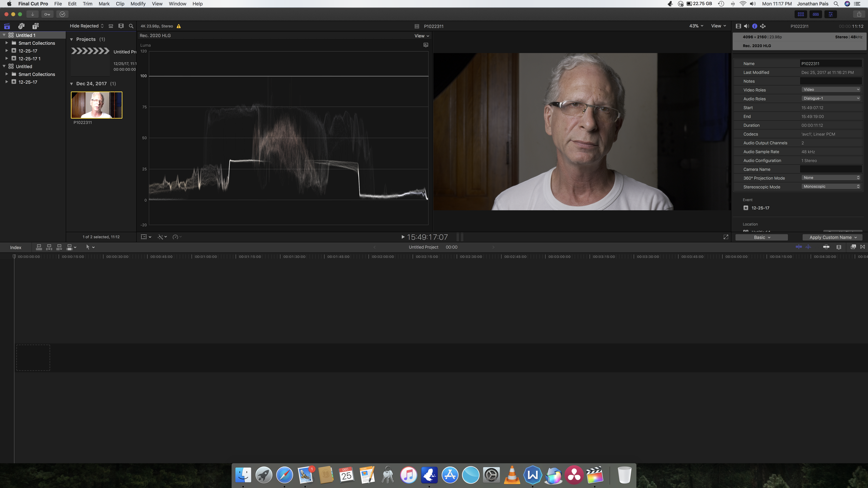Image resolution: width=868 pixels, height=488 pixels.
Task: Toggle the Browser panel visibility button
Action: [x=801, y=14]
